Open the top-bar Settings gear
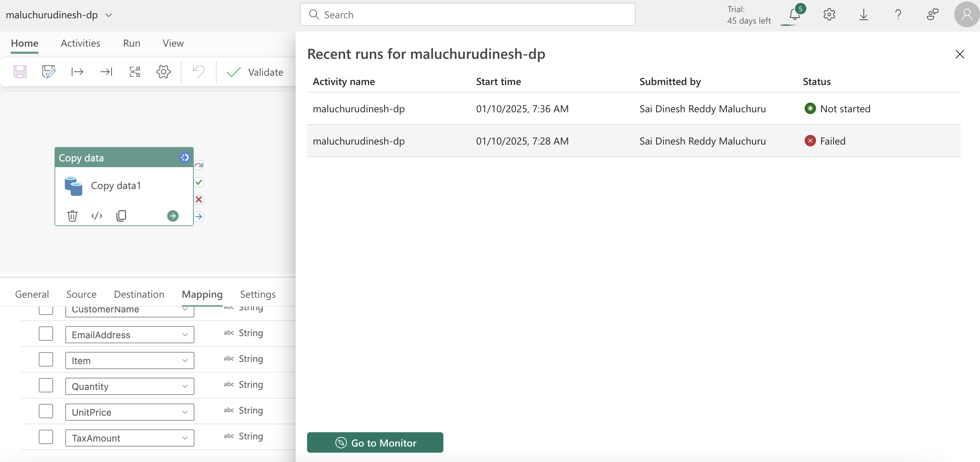 829,14
